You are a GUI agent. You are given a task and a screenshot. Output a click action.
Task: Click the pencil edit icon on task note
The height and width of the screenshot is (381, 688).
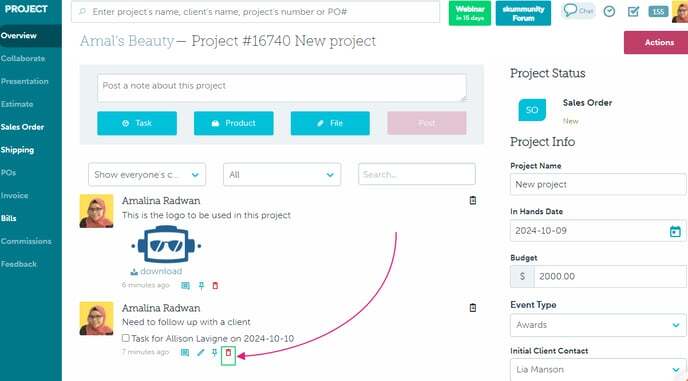point(201,352)
